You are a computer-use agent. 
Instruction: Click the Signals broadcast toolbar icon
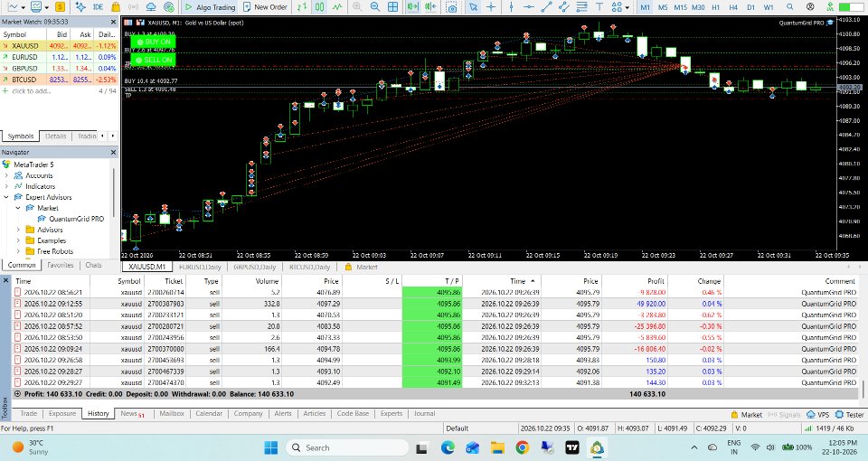click(x=134, y=6)
